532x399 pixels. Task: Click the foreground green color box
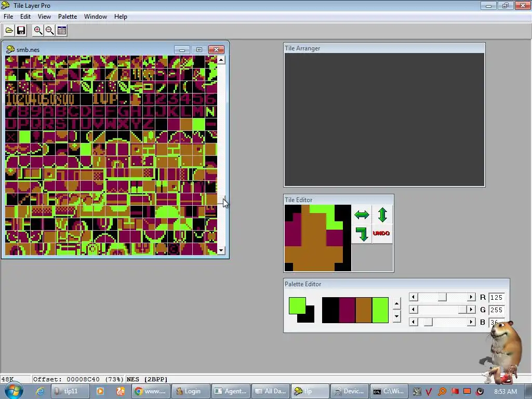coord(297,305)
